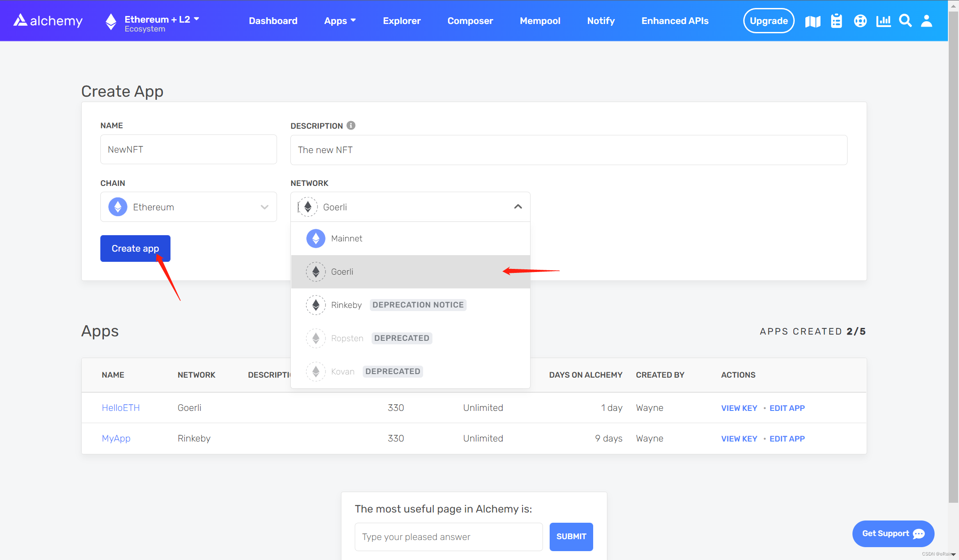Screen dimensions: 959x560
Task: Click the Mempool menu icon
Action: coord(541,21)
